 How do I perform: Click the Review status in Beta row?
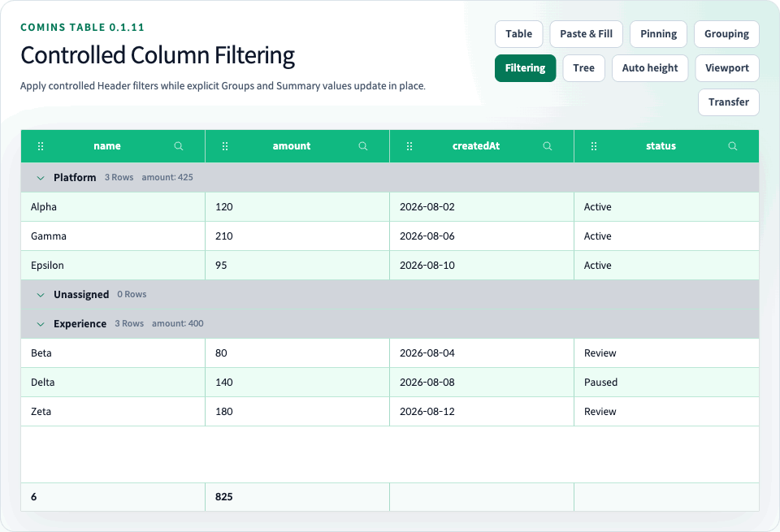coord(666,353)
